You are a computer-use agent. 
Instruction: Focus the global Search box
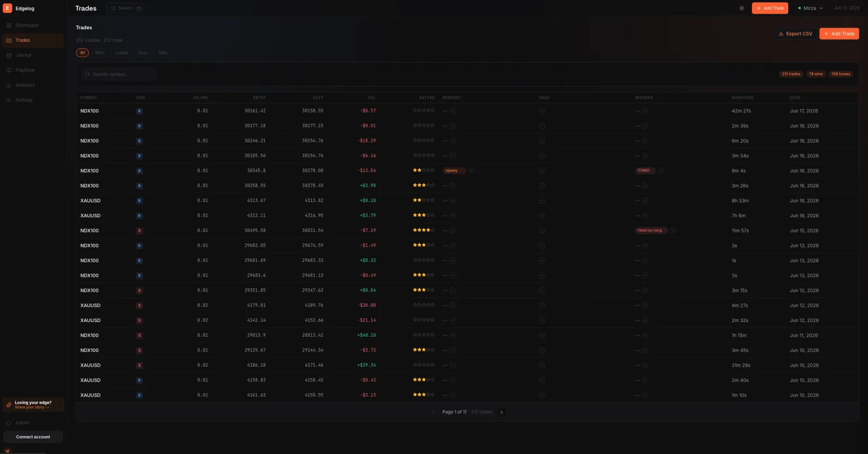[x=126, y=8]
